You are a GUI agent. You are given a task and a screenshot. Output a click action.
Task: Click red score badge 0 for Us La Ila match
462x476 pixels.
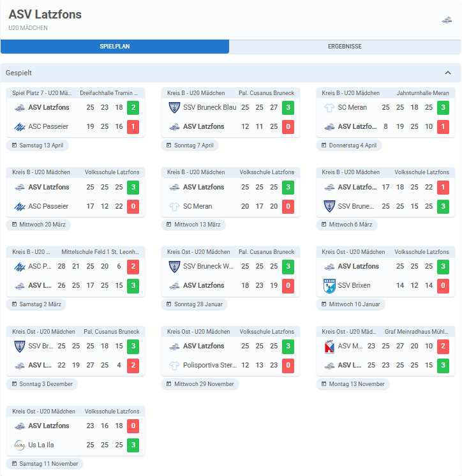coord(133,426)
